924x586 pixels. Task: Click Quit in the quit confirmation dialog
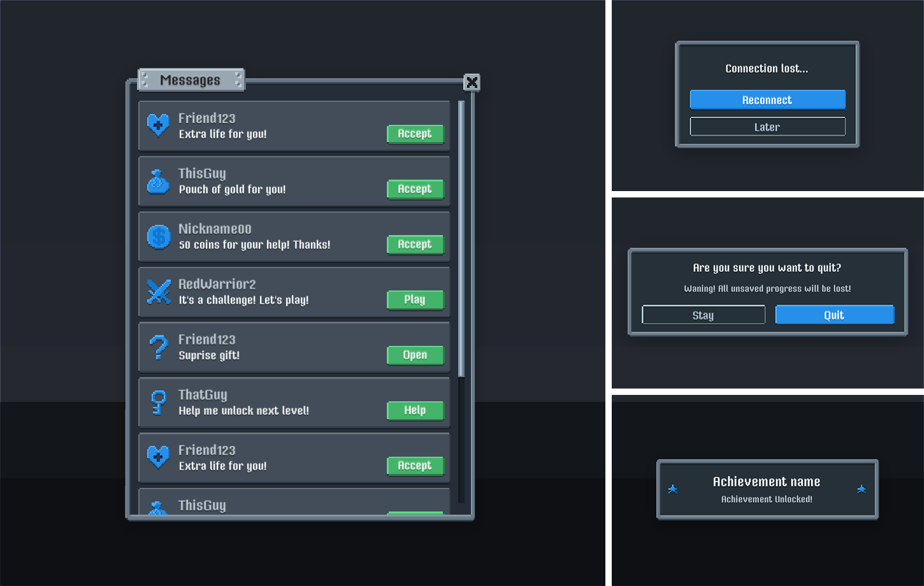coord(835,314)
